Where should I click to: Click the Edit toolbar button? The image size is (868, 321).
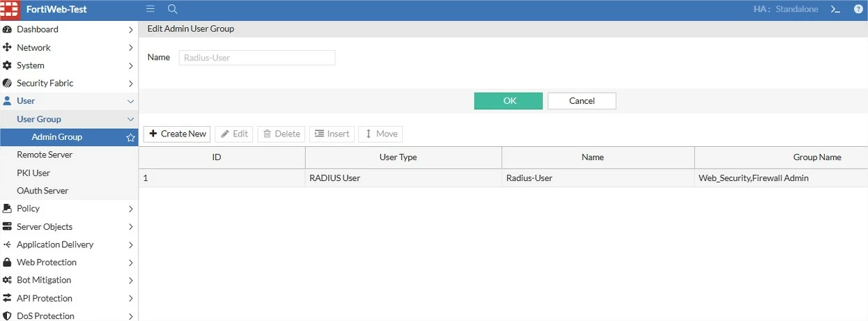point(234,134)
